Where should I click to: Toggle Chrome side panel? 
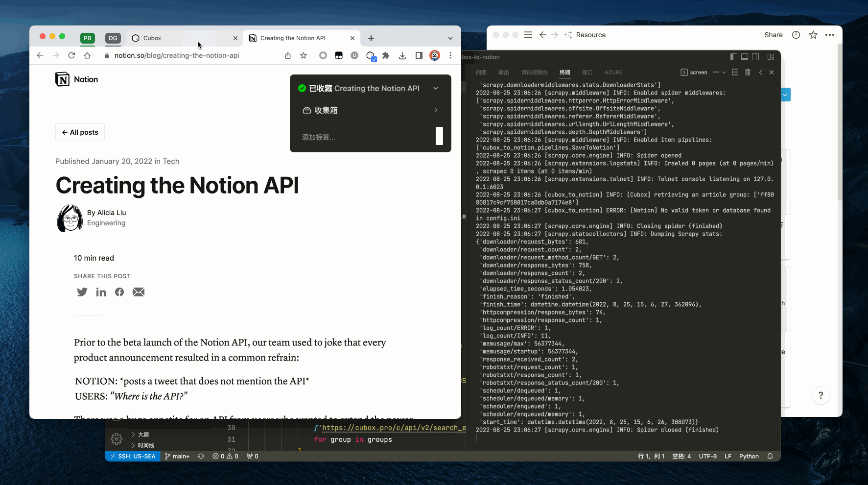419,55
